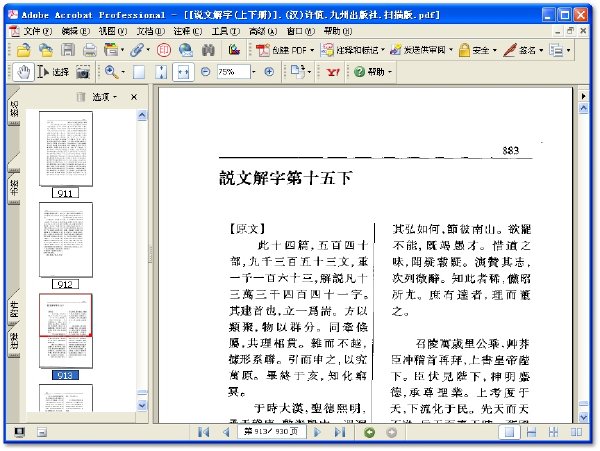Screen dimensions: 600x451
Task: Go to the previous page
Action: pos(226,432)
